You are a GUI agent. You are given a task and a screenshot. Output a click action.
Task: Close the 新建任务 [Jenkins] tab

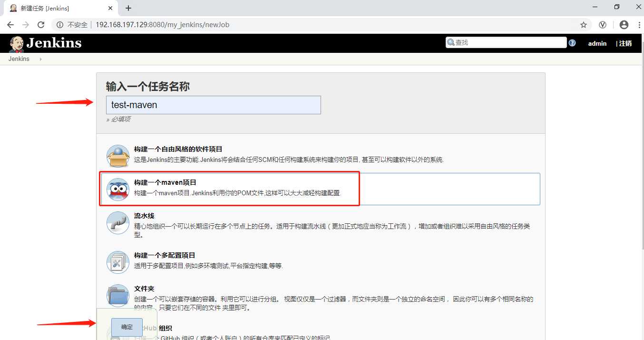[x=110, y=8]
